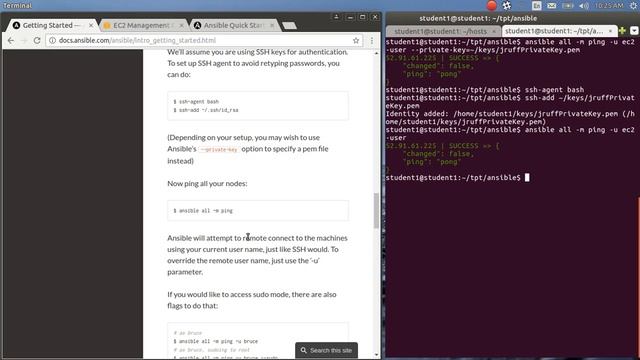Reload the Ansible docs page
The width and height of the screenshot is (640, 360).
pos(37,40)
